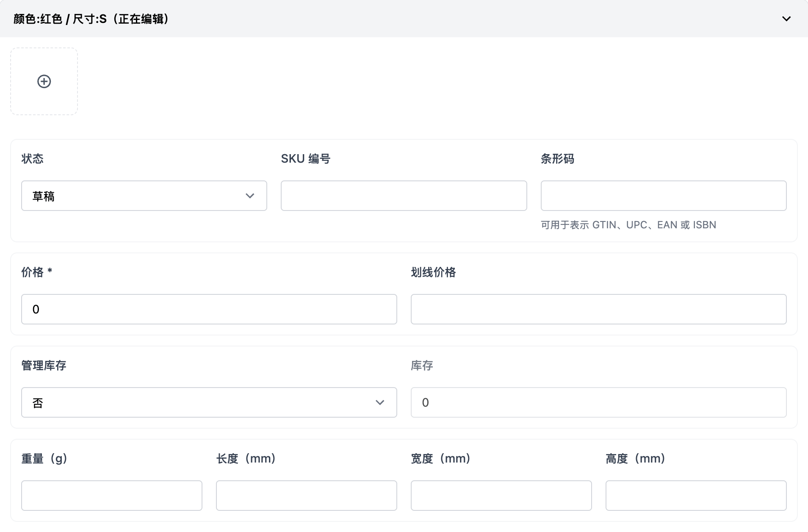Focus the 库存 quantity field
Image resolution: width=808 pixels, height=532 pixels.
click(x=598, y=402)
